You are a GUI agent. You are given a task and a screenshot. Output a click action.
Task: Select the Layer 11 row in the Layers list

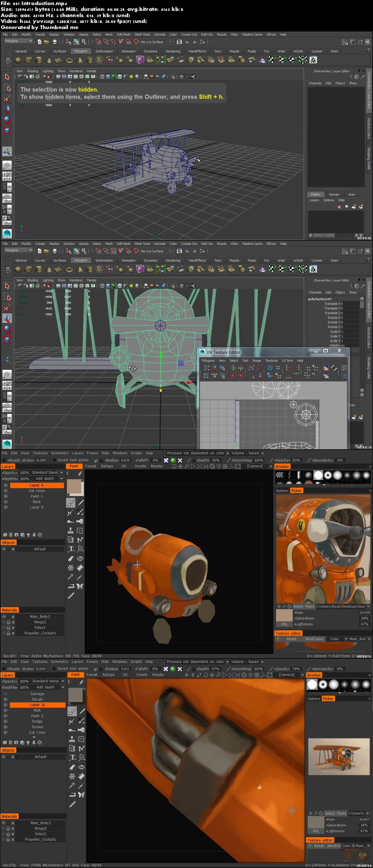tap(37, 705)
